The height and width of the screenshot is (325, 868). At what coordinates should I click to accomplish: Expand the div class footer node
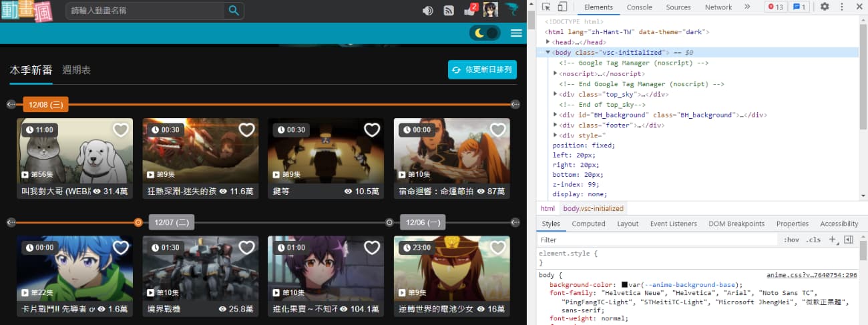556,125
